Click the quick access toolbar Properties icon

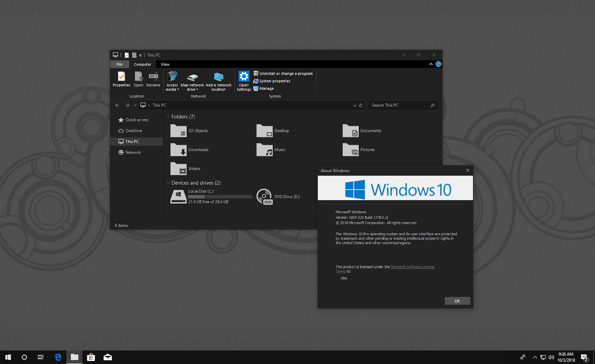(x=126, y=55)
